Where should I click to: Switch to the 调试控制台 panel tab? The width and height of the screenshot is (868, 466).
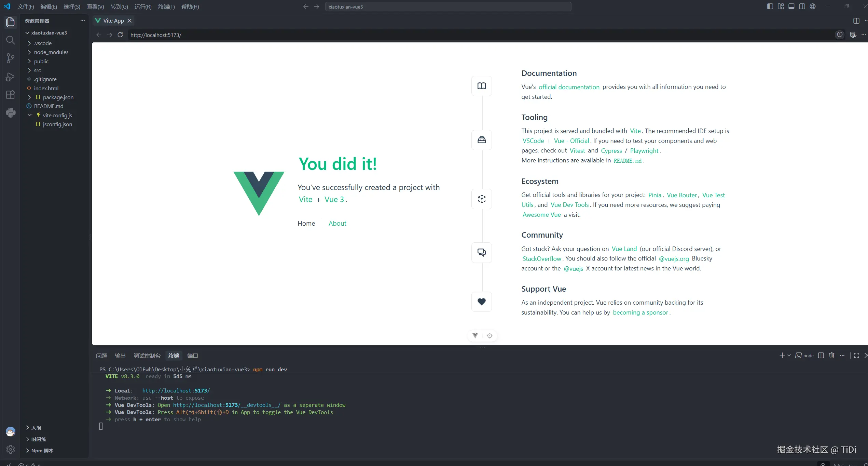(147, 356)
